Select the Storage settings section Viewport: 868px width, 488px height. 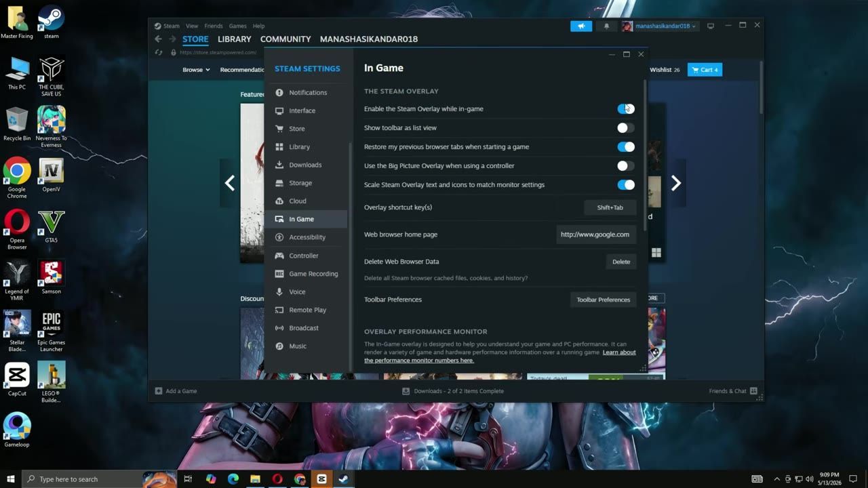tap(300, 183)
